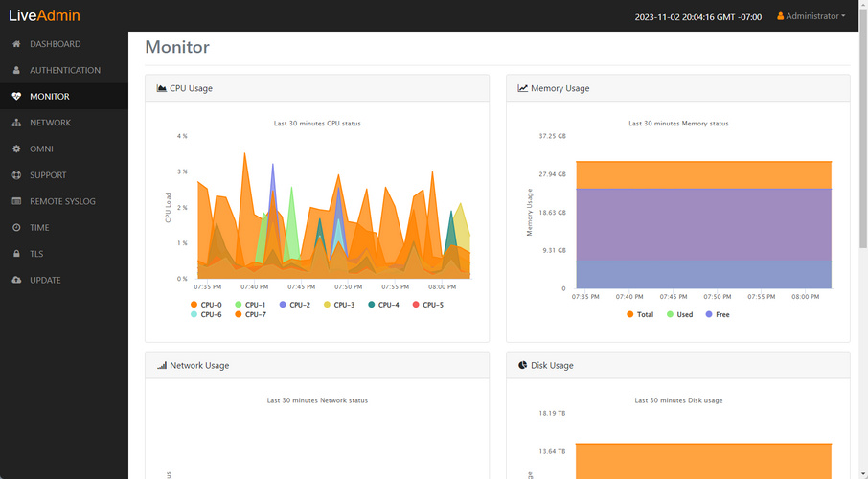Click the scrollbar down arrow
Viewport: 868px width, 479px height.
[x=863, y=474]
